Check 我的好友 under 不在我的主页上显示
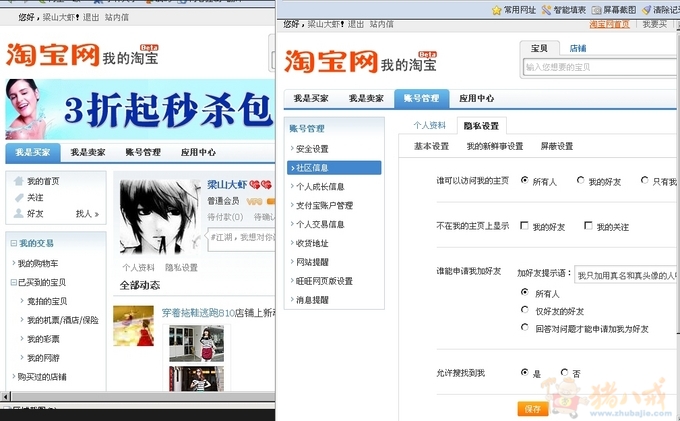The width and height of the screenshot is (680, 421). pyautogui.click(x=524, y=225)
